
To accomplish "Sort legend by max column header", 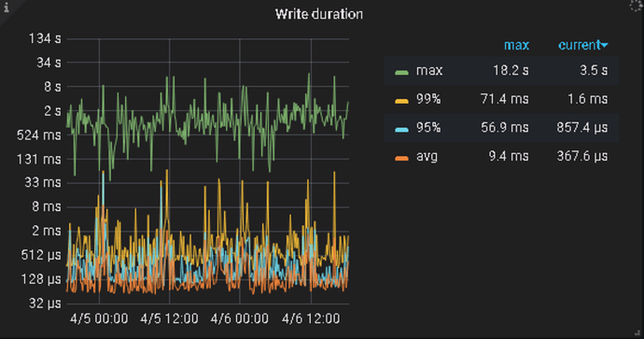I will (x=517, y=45).
